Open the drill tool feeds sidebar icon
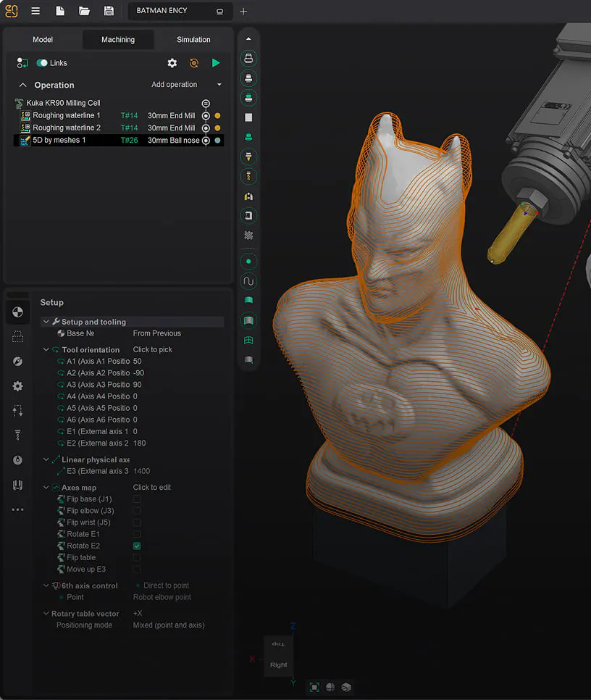Screen dimensions: 591x700 click(17, 436)
